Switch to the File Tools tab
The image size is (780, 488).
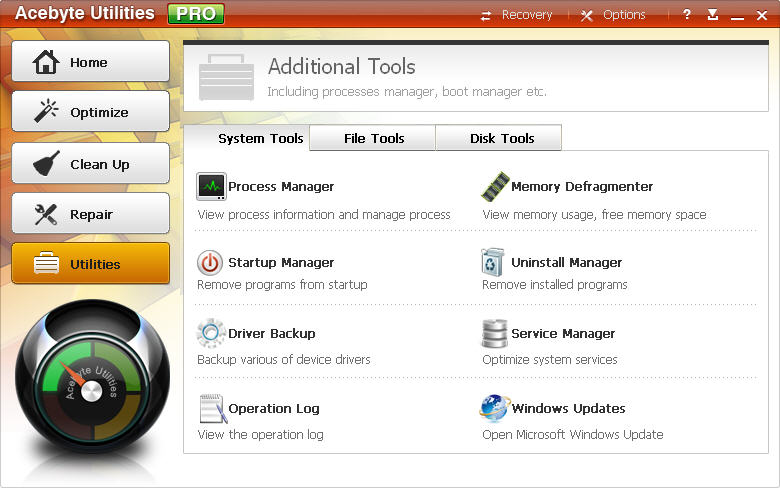373,138
